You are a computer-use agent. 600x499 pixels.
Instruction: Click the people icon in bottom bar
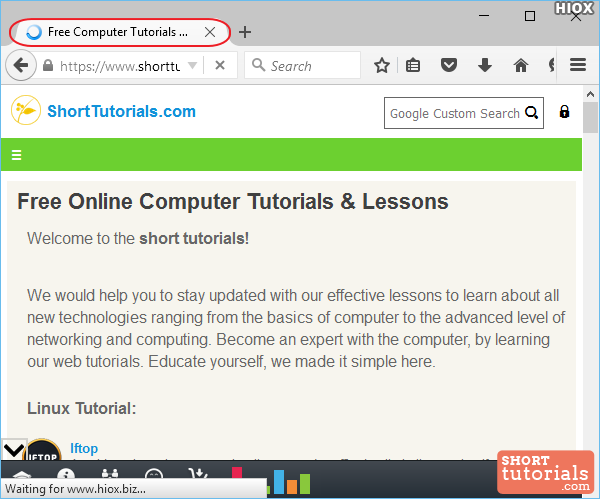tap(110, 474)
